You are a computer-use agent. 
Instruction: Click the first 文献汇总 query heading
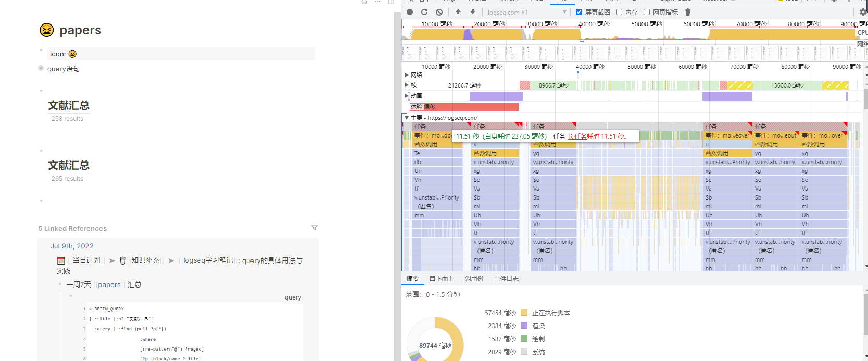[69, 105]
